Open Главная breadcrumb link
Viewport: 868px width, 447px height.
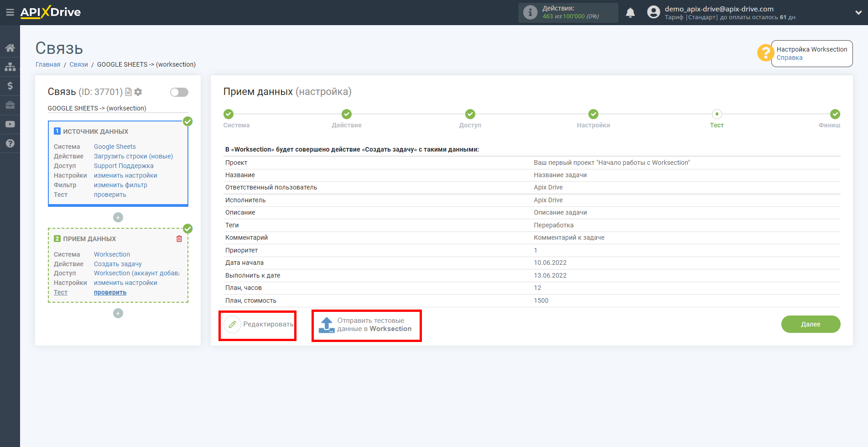tap(48, 64)
